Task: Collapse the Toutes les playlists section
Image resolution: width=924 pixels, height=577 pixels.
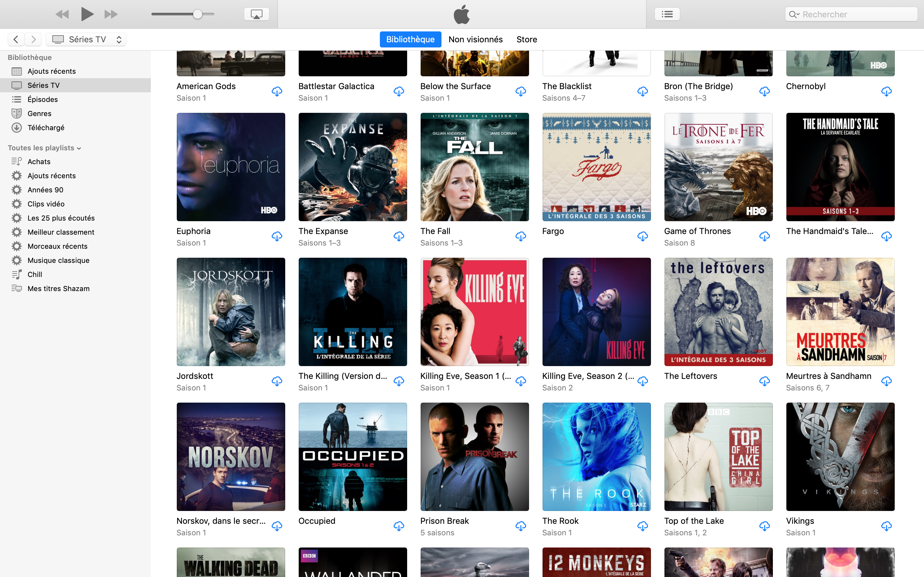Action: click(x=79, y=148)
